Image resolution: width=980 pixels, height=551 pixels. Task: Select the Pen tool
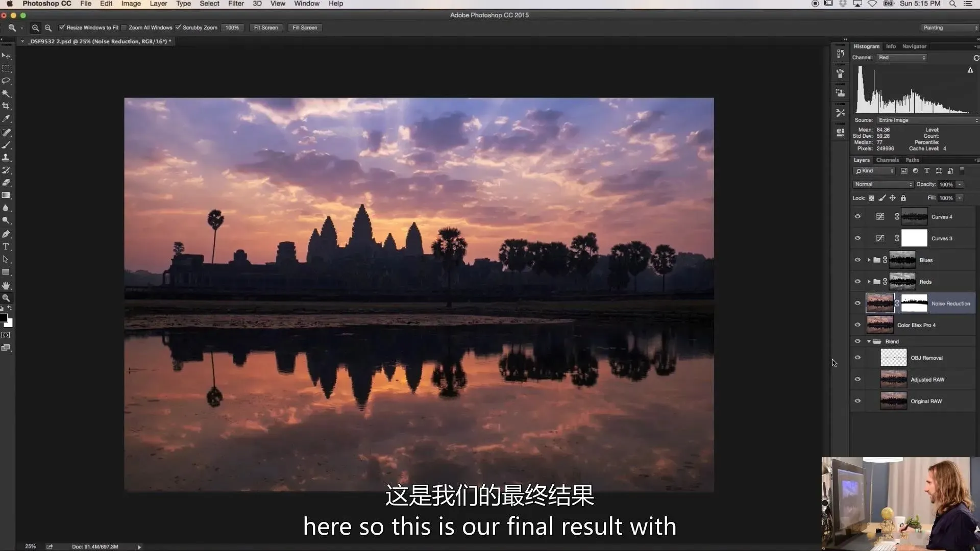click(x=6, y=234)
